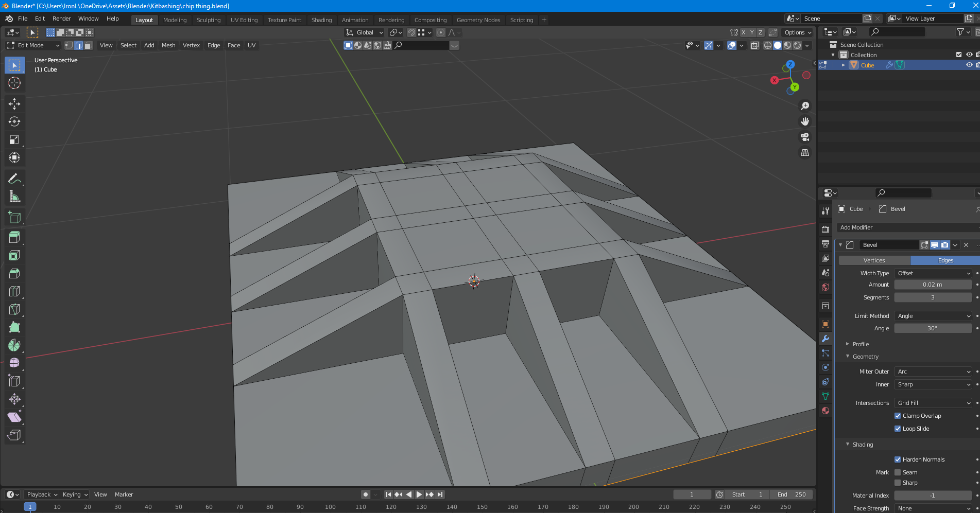Switch to the UV Editing workspace tab
Image resolution: width=980 pixels, height=513 pixels.
tap(244, 20)
